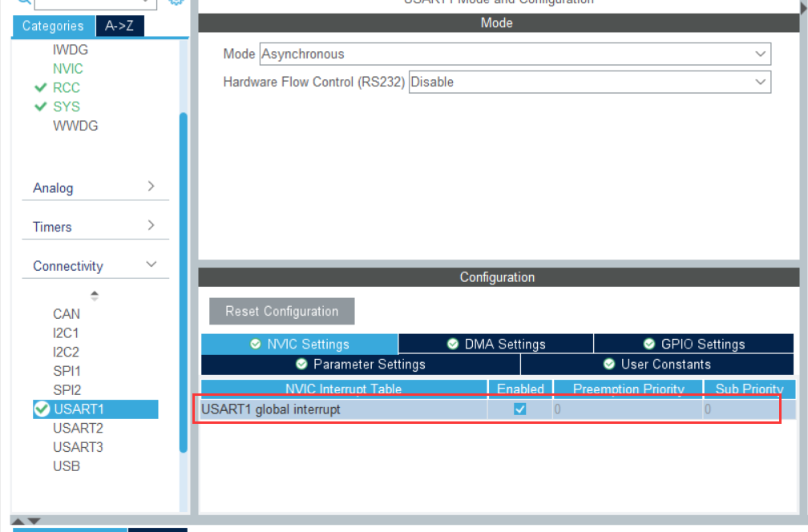Collapse the Connectivity category

coord(95,266)
